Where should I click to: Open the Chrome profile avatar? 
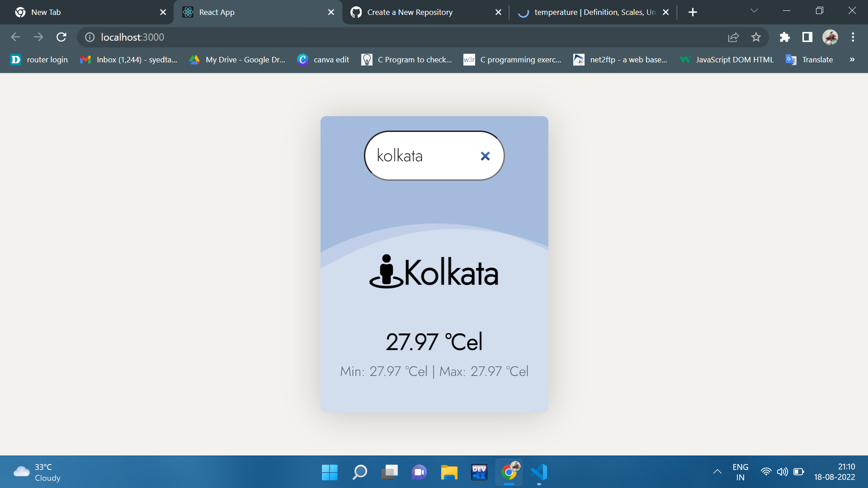pos(830,37)
